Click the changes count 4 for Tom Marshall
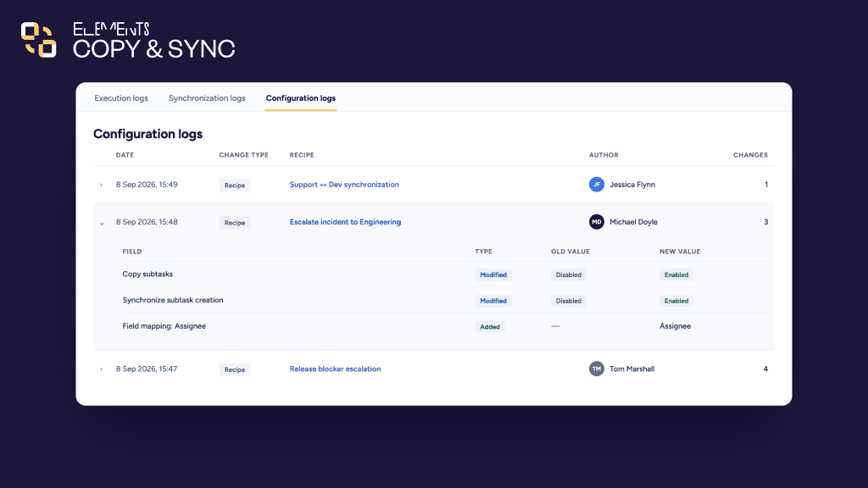The width and height of the screenshot is (868, 488). (x=765, y=369)
